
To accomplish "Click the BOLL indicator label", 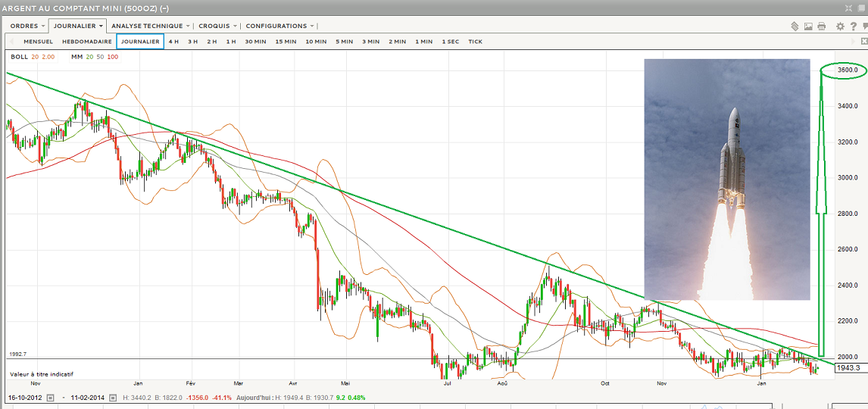I will [x=19, y=57].
